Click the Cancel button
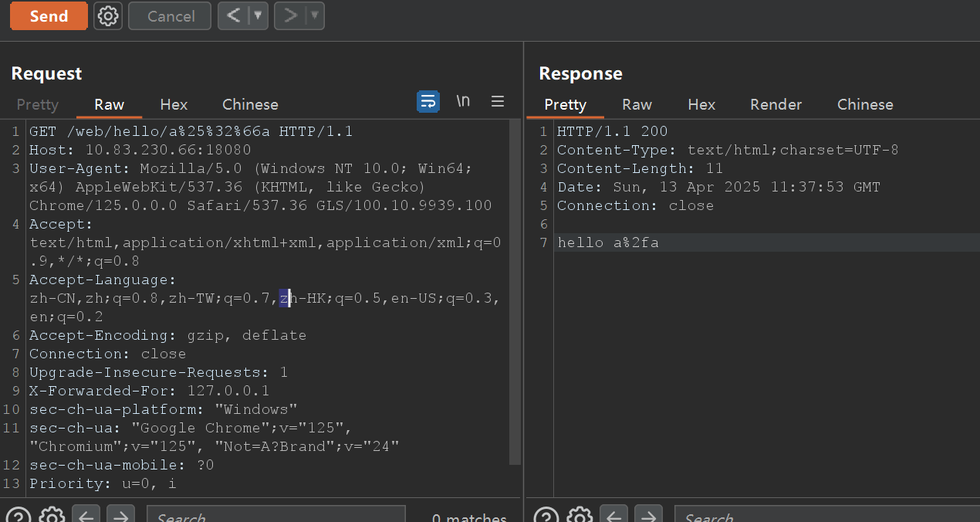980x522 pixels. 171,16
